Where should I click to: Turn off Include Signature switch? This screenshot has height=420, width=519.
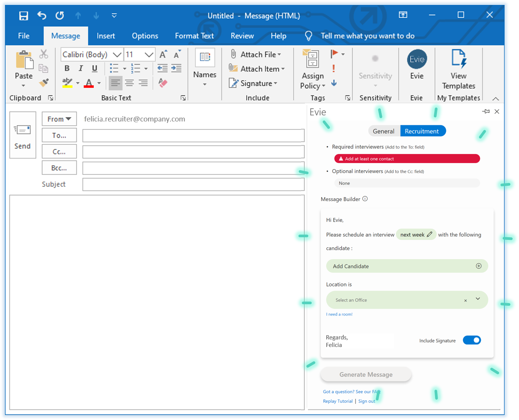(472, 340)
